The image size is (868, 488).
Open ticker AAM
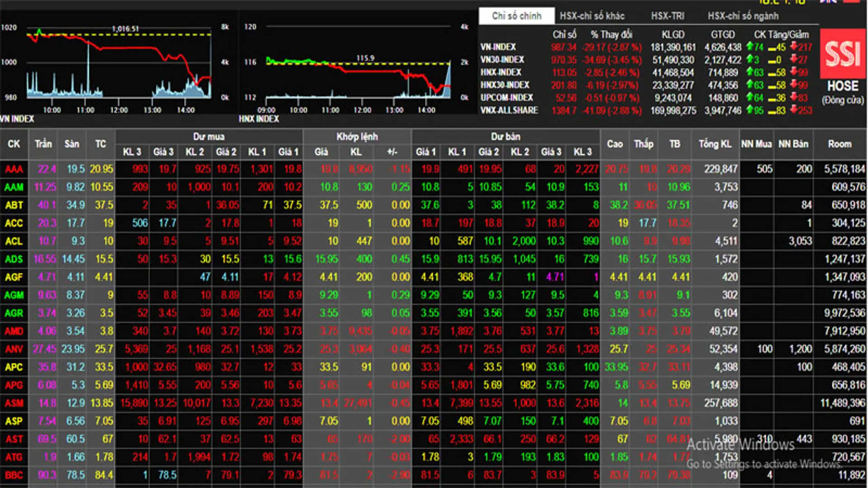[x=14, y=188]
